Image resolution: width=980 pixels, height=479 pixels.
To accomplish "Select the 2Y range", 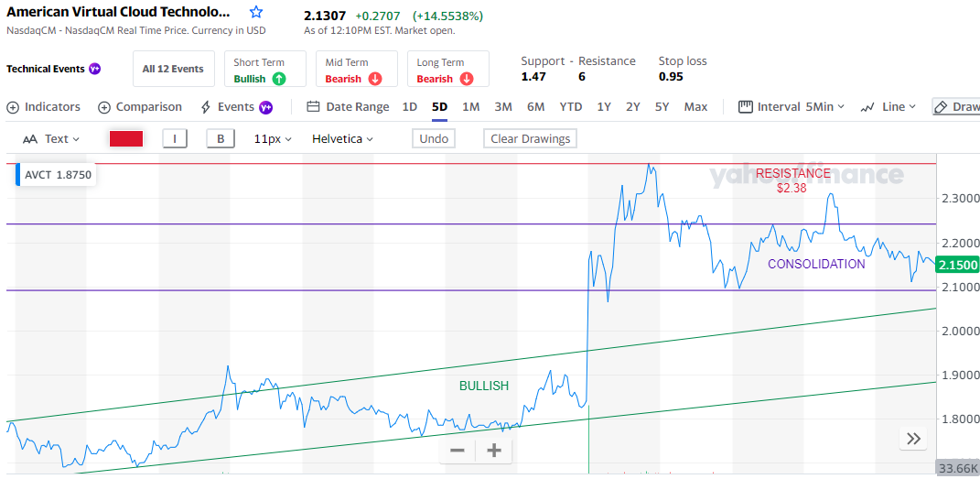I will click(633, 107).
